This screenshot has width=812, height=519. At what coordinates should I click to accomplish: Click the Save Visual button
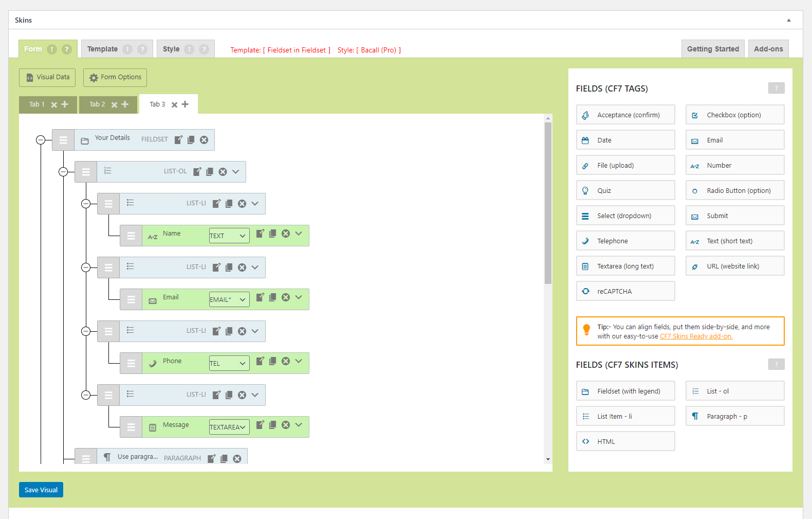tap(41, 490)
